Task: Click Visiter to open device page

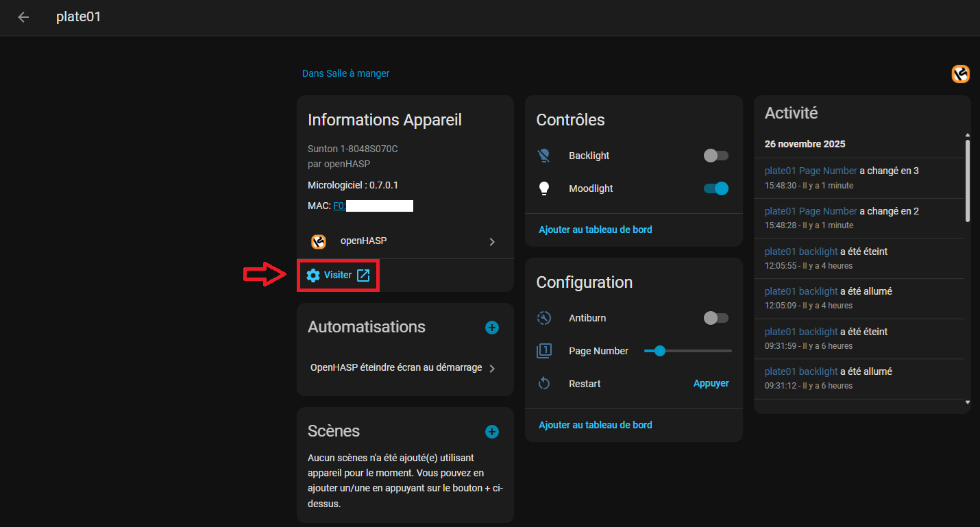Action: coord(339,275)
